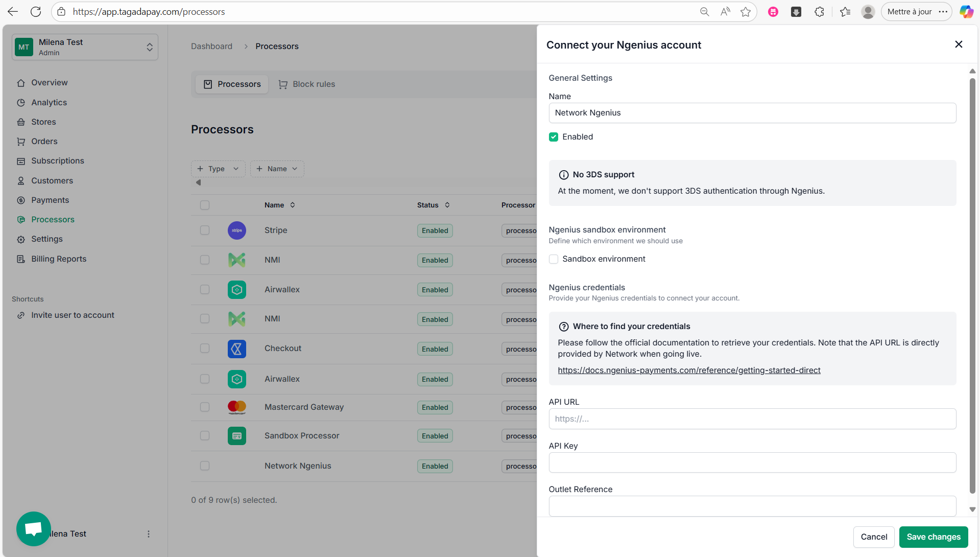Reload the page with refresh icon
The width and height of the screenshot is (980, 557).
click(x=36, y=12)
